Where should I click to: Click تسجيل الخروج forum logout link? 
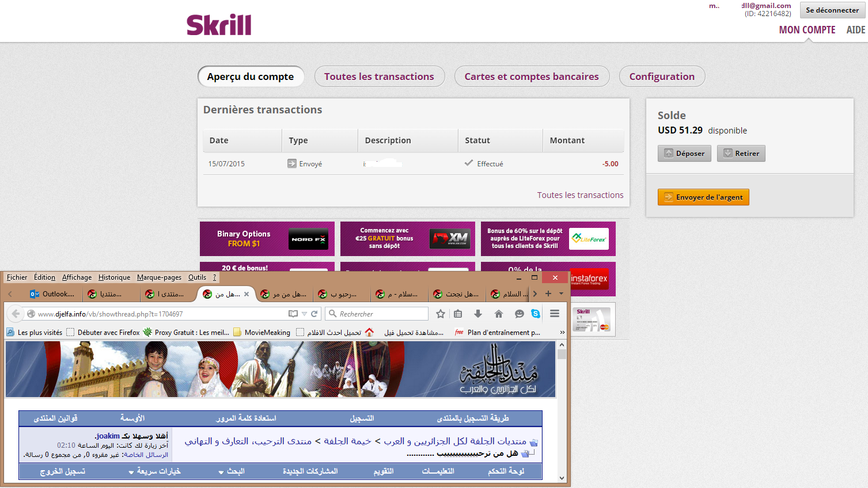[x=63, y=471]
